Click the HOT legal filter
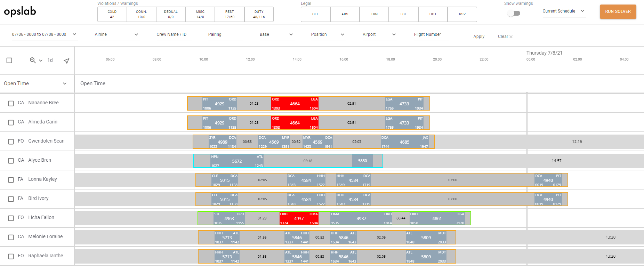Screen dimensions: 644x266 [x=433, y=14]
